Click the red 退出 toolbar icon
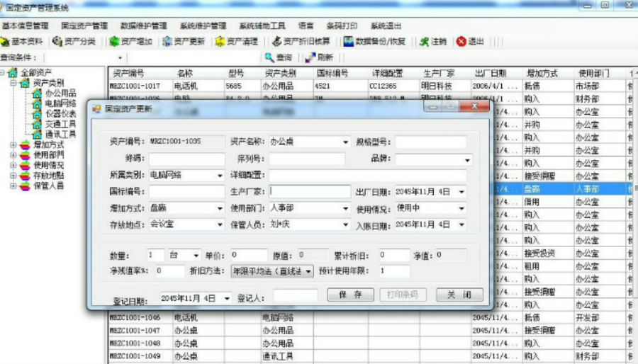The image size is (638, 364). [461, 42]
